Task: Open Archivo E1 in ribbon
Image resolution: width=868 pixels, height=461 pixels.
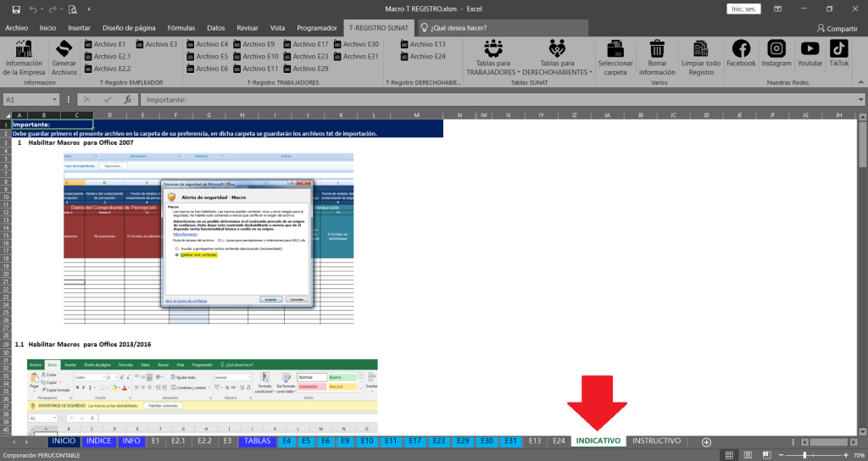Action: pos(105,44)
